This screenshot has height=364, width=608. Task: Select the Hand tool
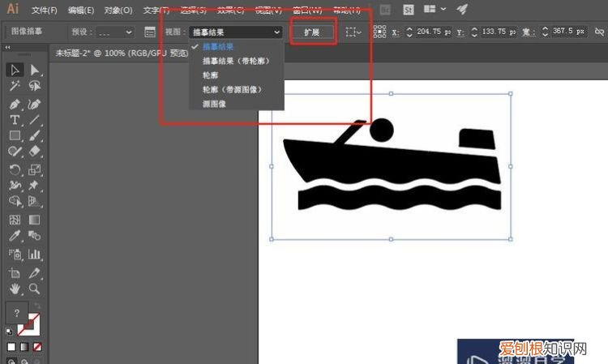click(x=15, y=289)
